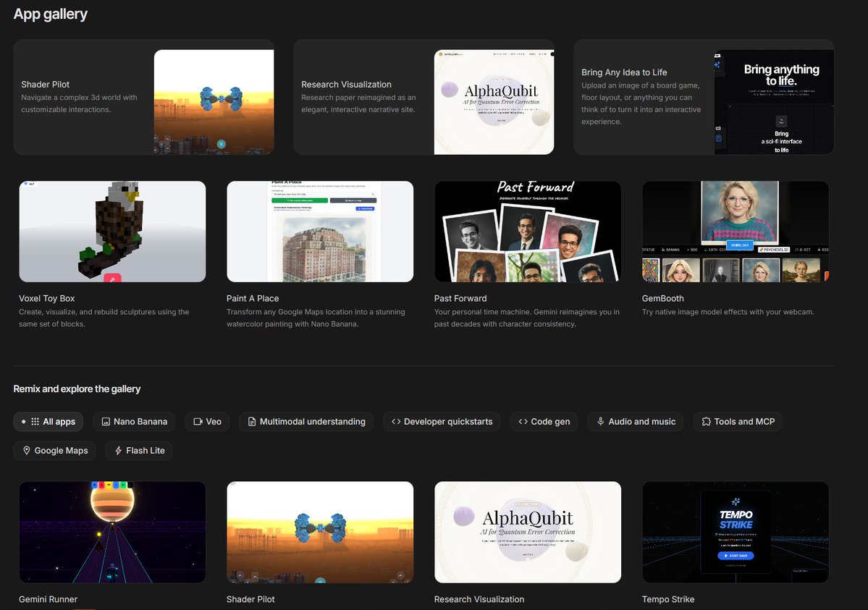Screen dimensions: 868x610
Task: Filter by the Google Maps pin chip
Action: (54, 451)
